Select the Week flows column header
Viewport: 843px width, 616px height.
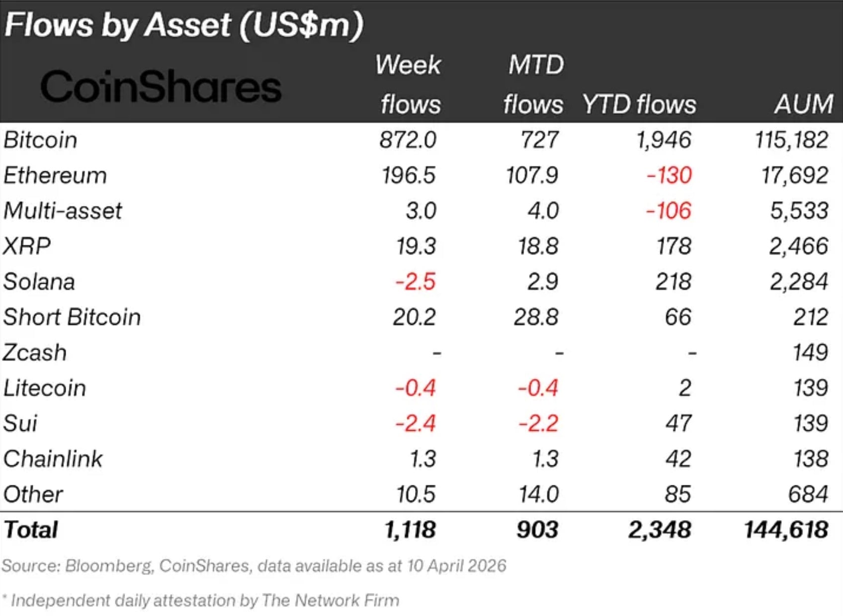[409, 84]
